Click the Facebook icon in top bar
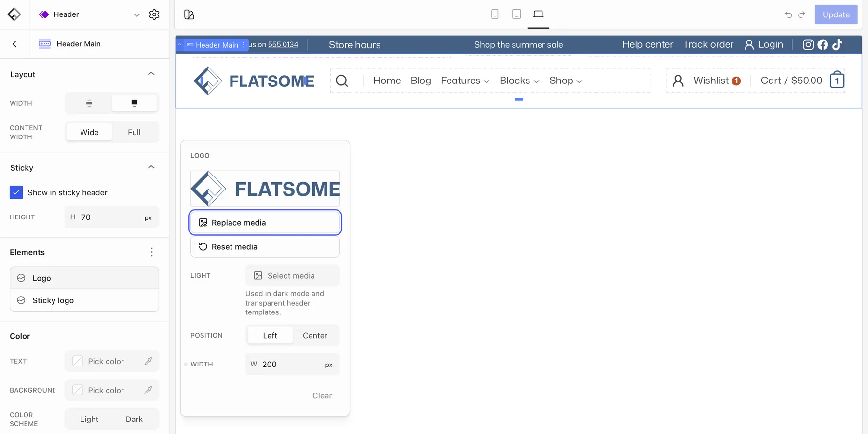 click(823, 44)
